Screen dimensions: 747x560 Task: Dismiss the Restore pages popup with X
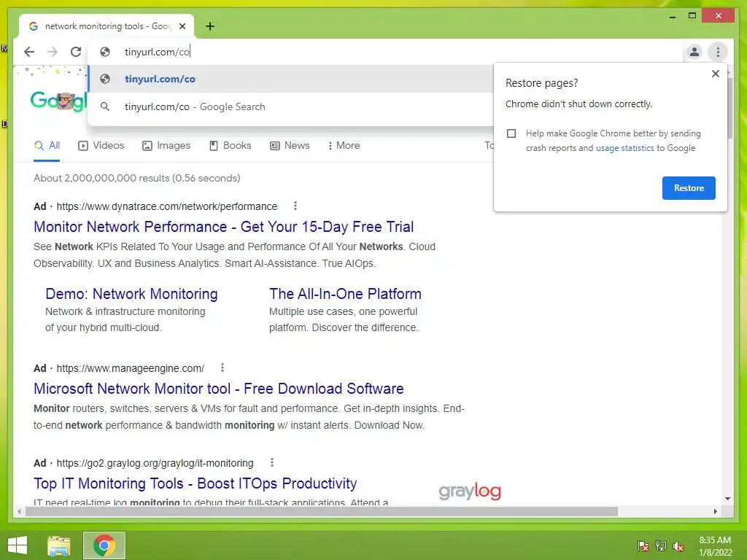click(x=715, y=74)
